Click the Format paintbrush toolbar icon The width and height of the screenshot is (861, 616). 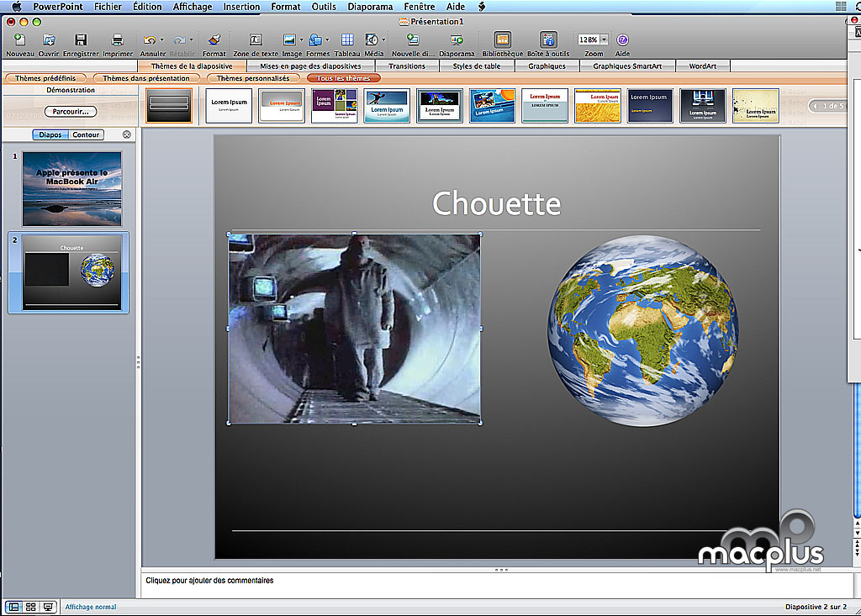214,39
